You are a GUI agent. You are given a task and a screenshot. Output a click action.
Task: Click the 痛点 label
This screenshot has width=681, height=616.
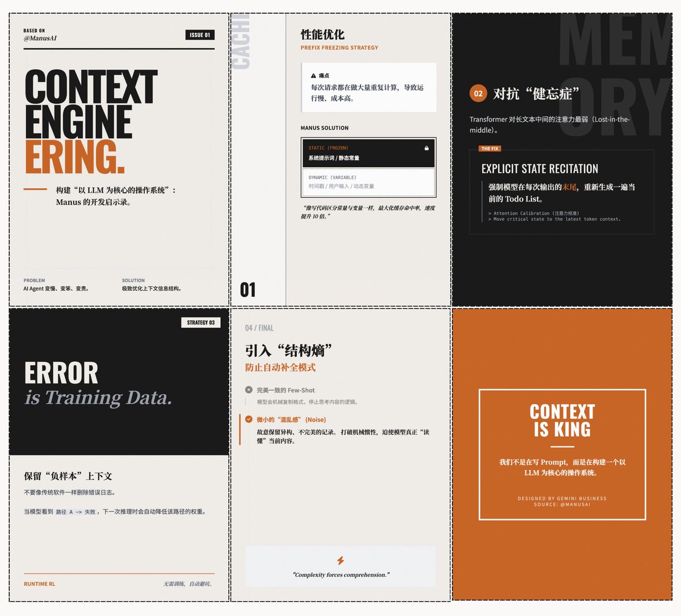click(324, 75)
